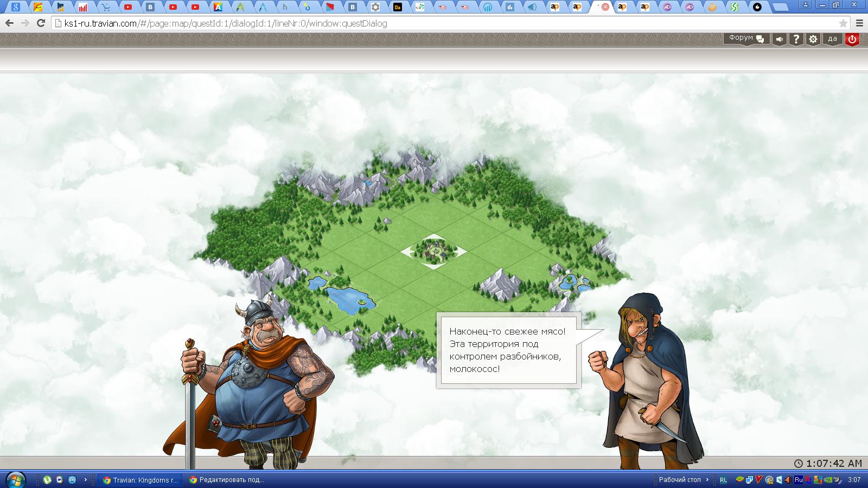Close the active Travian tab
Viewport: 868px width, 488px height.
coord(605,7)
